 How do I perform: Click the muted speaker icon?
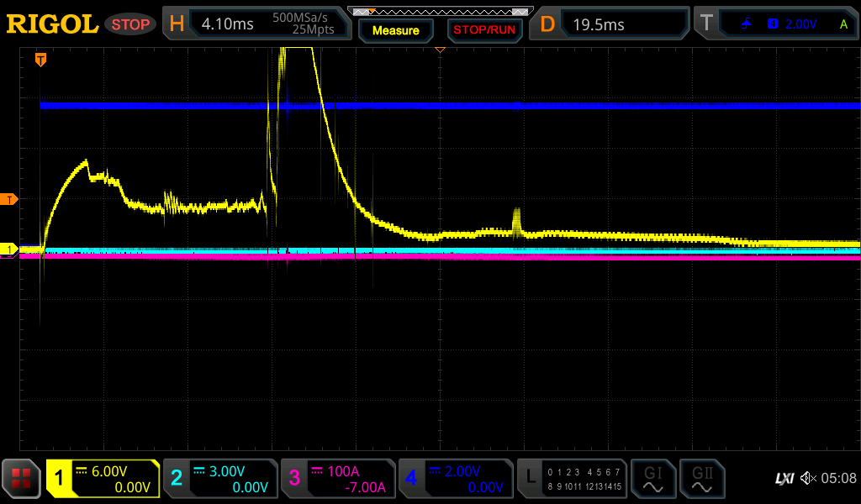point(808,479)
